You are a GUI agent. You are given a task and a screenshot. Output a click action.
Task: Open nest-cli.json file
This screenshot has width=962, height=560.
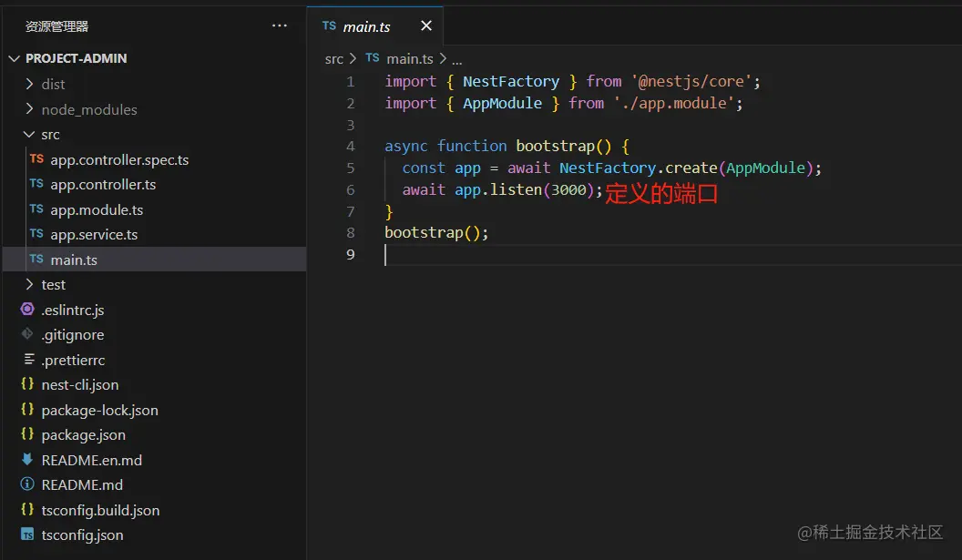[155, 384]
